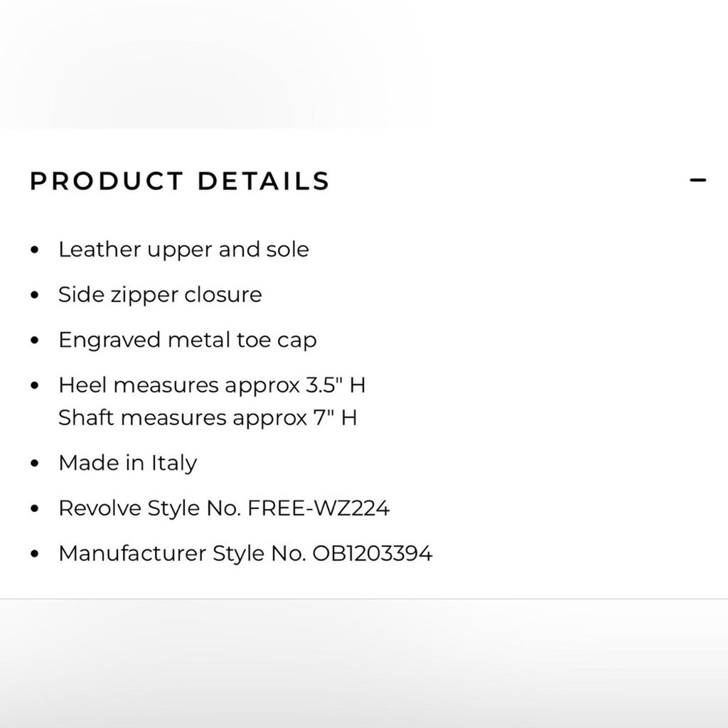Click the Leather upper and sole bullet
Viewport: 728px width, 728px height.
click(184, 250)
